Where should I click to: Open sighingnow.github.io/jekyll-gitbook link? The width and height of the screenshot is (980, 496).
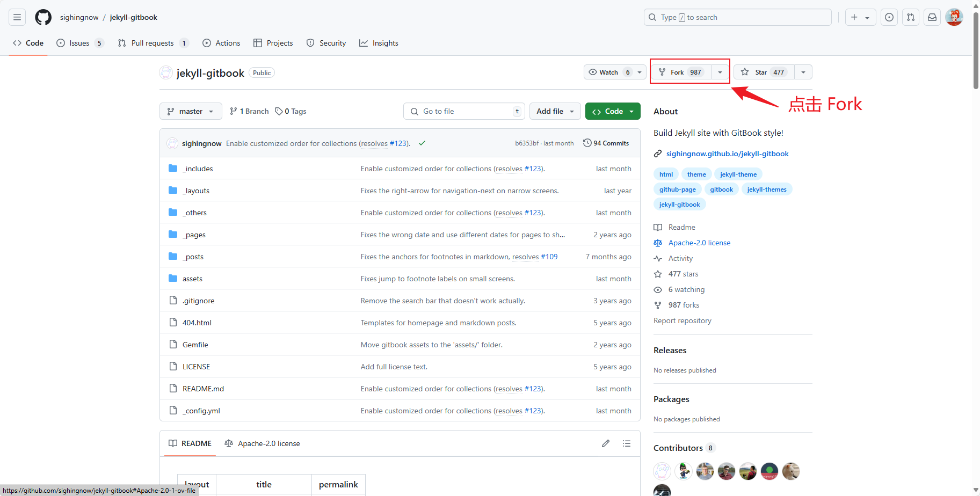[x=727, y=154]
